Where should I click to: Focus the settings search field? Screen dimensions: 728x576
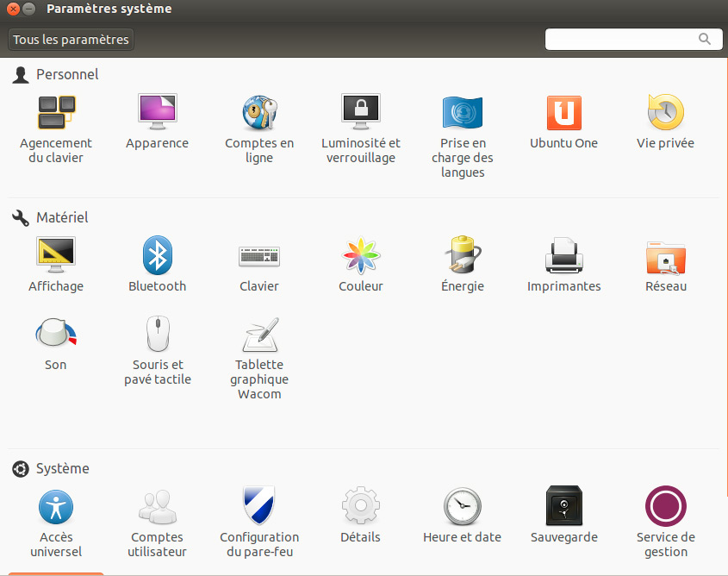[634, 39]
